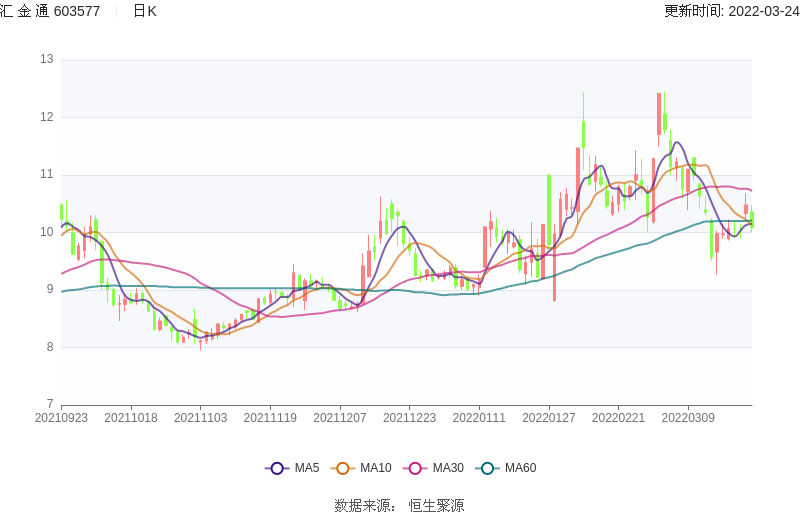Toggle the MA5 series via its text label
This screenshot has width=800, height=517.
pos(307,468)
